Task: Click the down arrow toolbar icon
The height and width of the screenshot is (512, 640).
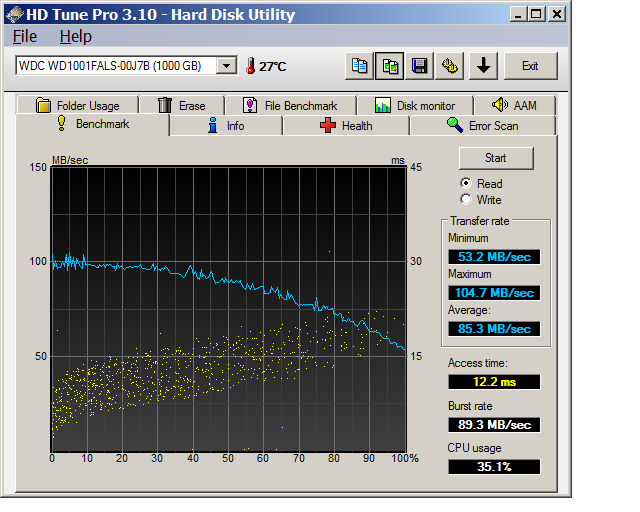Action: pyautogui.click(x=484, y=66)
